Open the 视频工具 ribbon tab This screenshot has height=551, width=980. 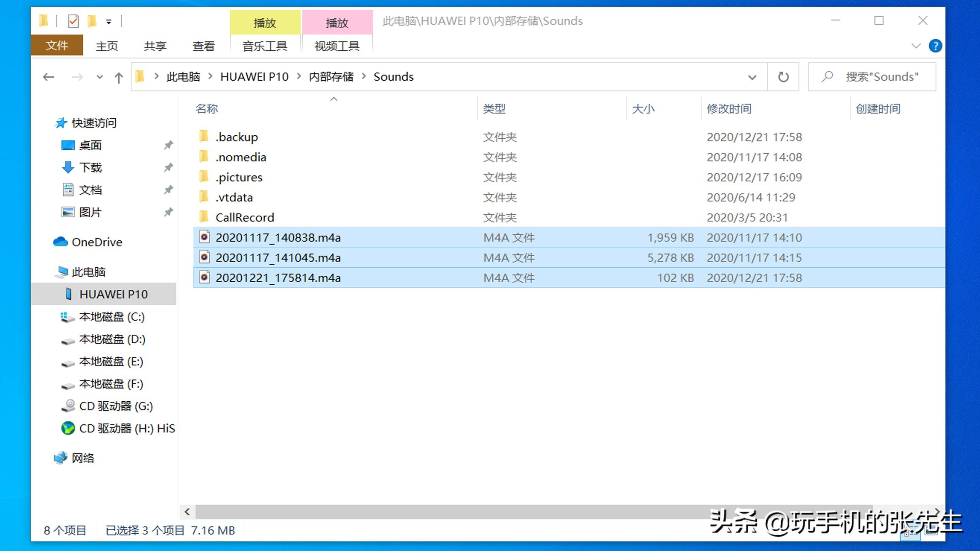click(337, 46)
